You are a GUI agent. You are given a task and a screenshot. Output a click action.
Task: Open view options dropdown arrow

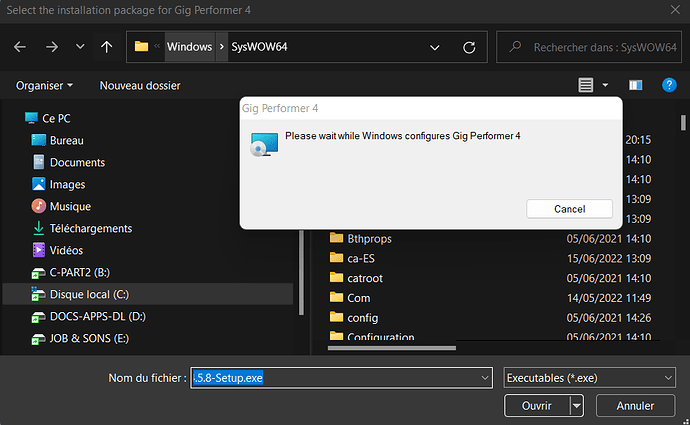(605, 85)
